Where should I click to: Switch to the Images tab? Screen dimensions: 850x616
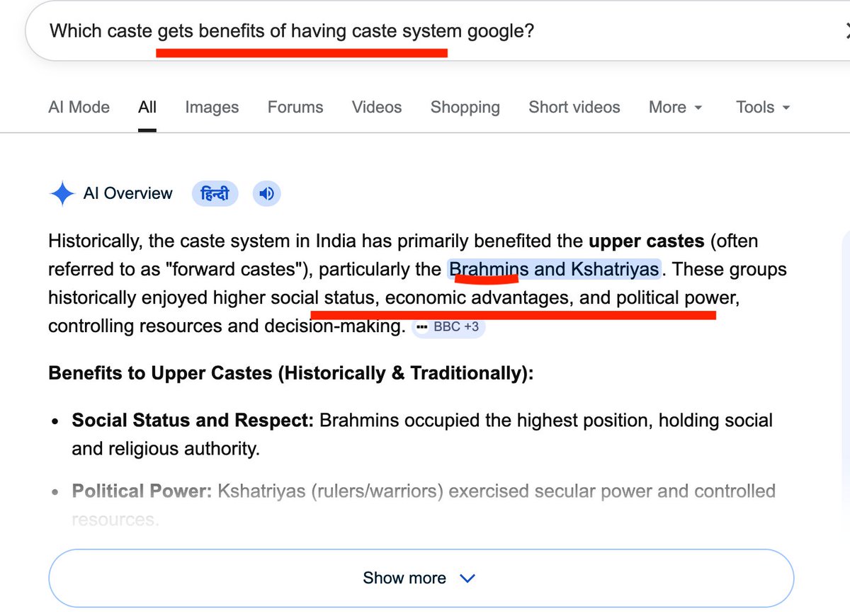point(211,107)
